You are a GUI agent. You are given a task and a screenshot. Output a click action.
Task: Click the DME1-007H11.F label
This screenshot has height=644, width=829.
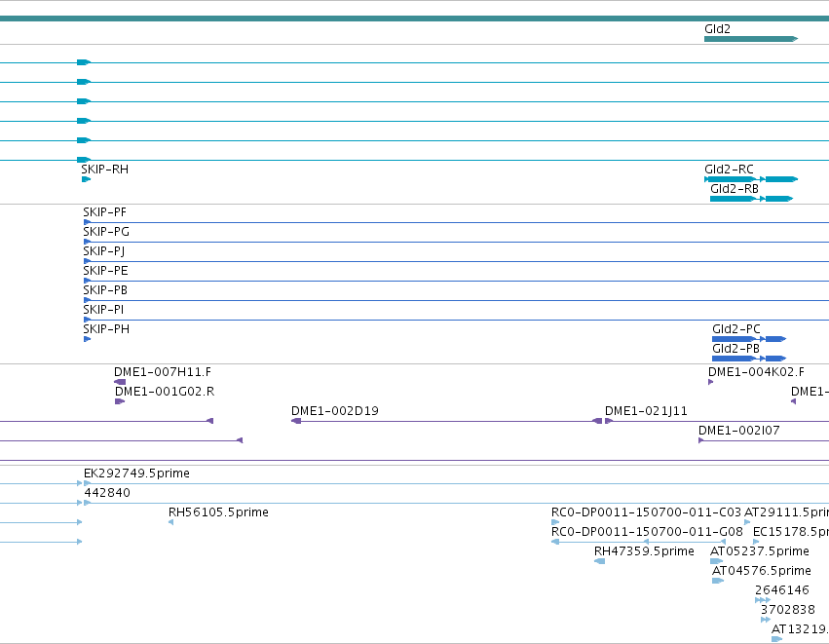coord(163,372)
